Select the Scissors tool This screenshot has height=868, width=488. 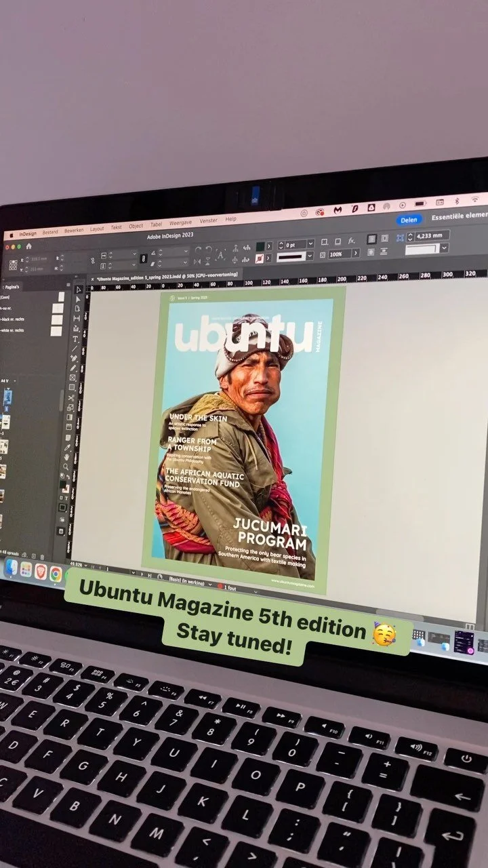[71, 398]
